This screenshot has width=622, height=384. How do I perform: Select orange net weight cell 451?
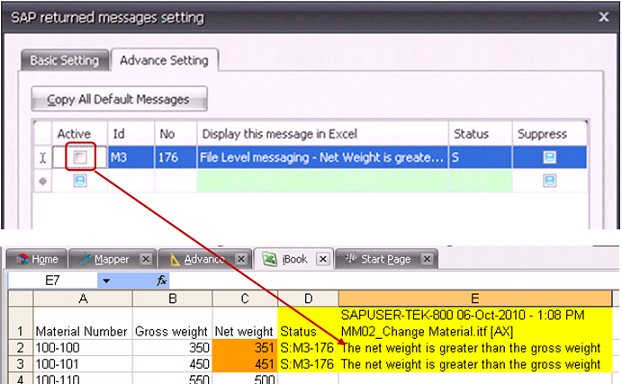tap(245, 364)
